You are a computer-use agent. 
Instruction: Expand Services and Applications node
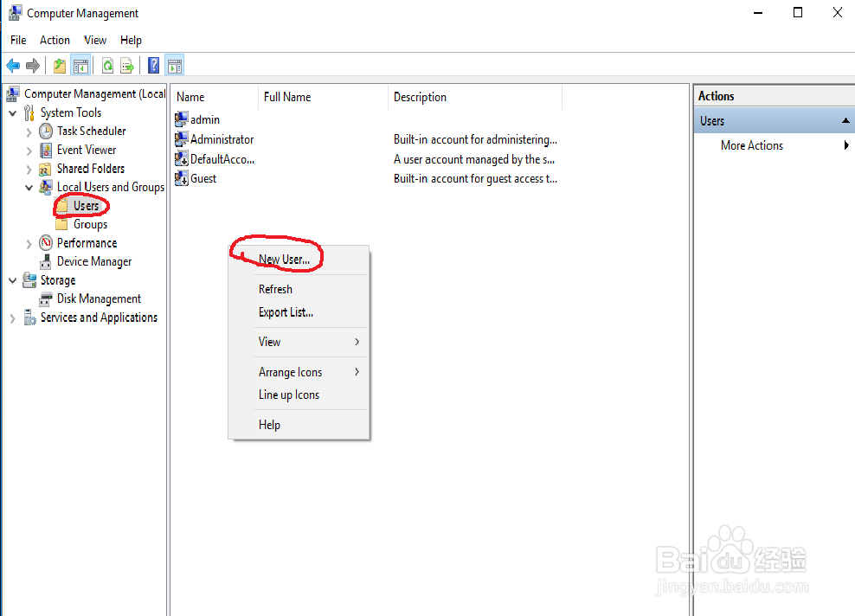pos(12,318)
